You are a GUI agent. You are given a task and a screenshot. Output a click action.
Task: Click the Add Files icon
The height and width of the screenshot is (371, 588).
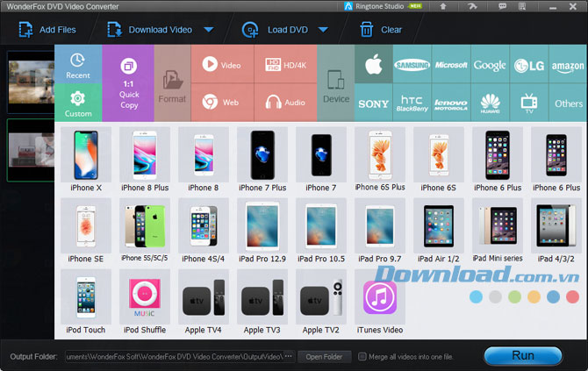[x=25, y=30]
